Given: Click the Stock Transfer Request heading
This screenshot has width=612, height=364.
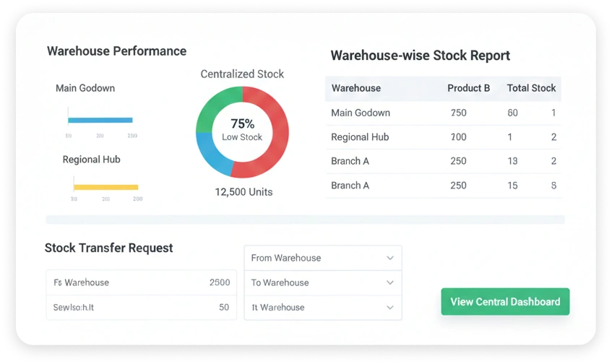Looking at the screenshot, I should [108, 248].
